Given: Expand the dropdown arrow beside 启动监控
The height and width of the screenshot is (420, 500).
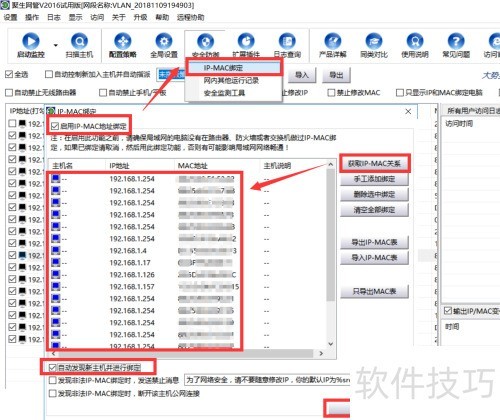Looking at the screenshot, I should click(x=56, y=45).
